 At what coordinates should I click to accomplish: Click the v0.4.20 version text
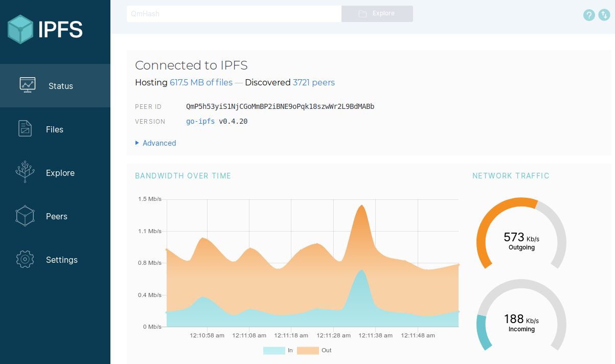233,121
